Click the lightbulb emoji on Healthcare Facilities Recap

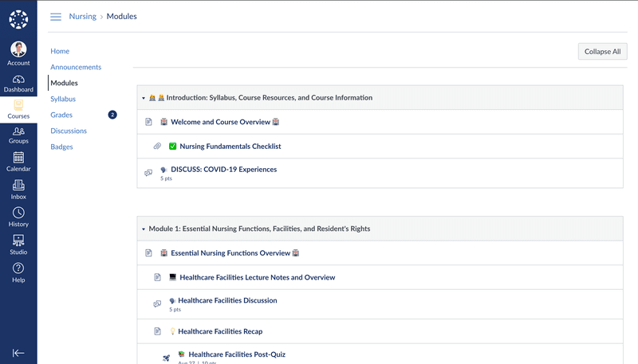click(172, 331)
